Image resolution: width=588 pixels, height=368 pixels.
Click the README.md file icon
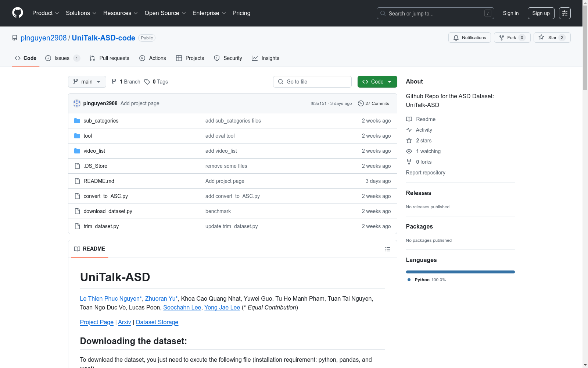pyautogui.click(x=77, y=181)
